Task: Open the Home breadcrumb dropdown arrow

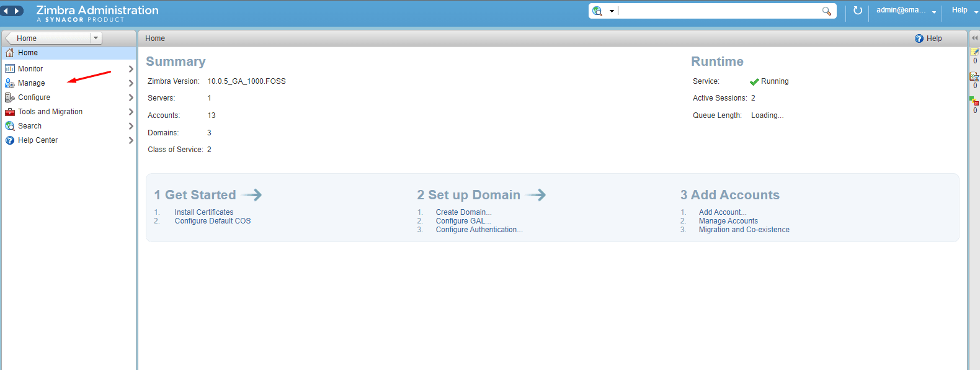Action: click(96, 38)
